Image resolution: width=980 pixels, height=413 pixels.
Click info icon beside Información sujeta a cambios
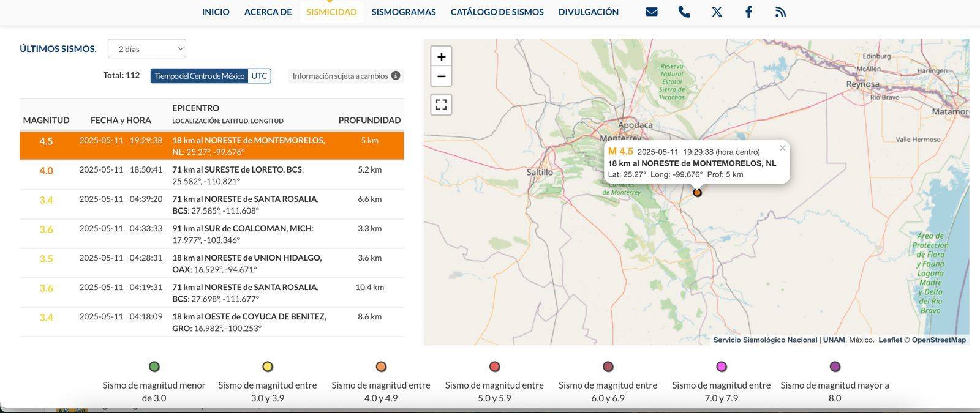pyautogui.click(x=396, y=76)
